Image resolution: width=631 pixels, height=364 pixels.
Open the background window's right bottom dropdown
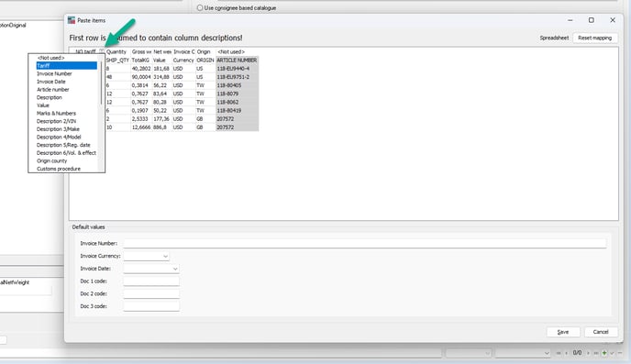pyautogui.click(x=523, y=353)
